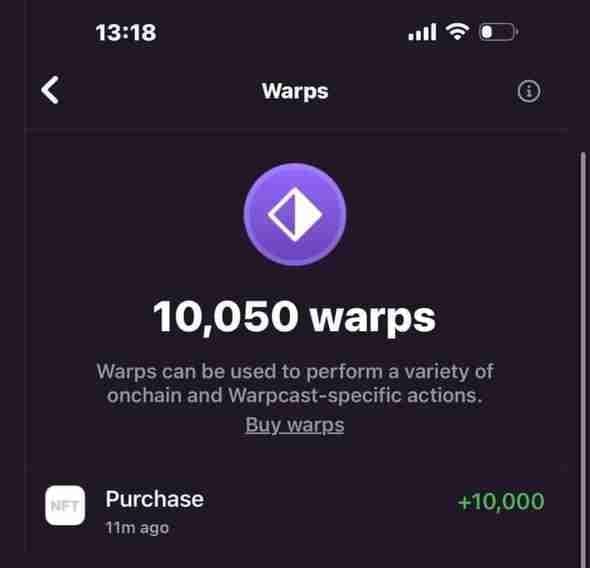590x568 pixels.
Task: Tap the 'Warps can be used' description line
Action: click(x=295, y=372)
